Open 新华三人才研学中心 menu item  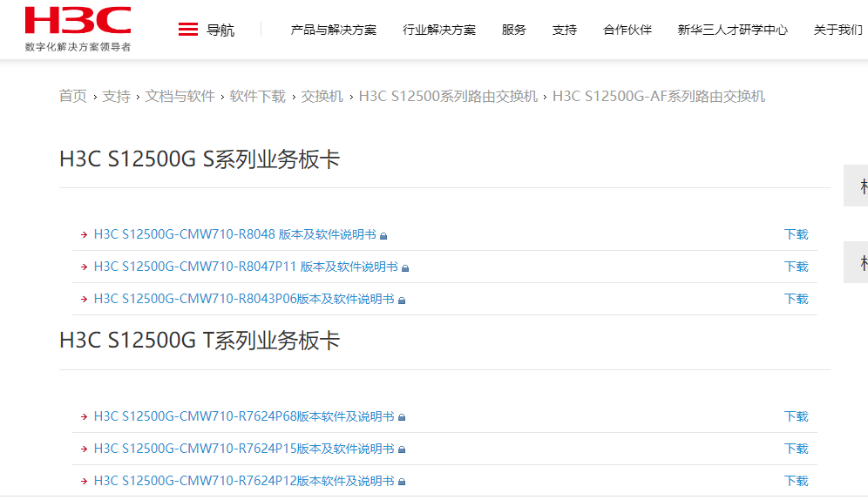click(x=732, y=30)
